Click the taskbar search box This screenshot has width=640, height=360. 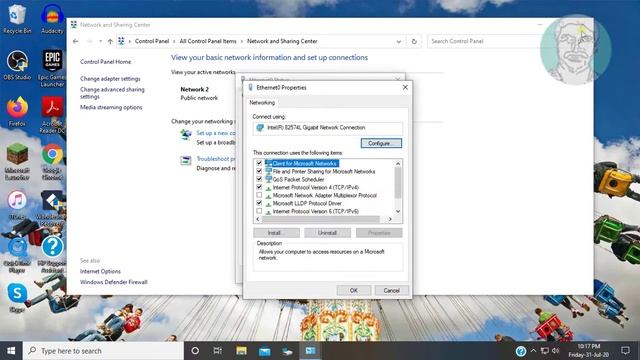coord(103,351)
